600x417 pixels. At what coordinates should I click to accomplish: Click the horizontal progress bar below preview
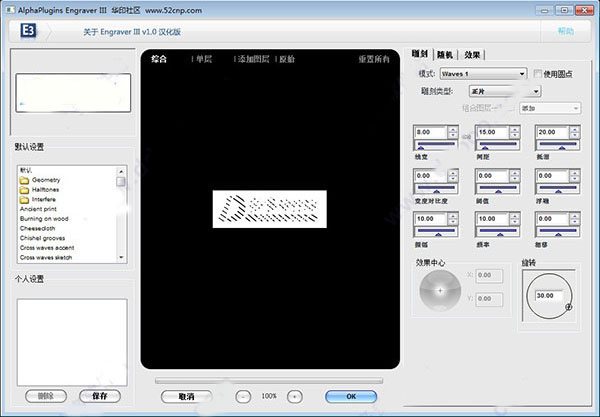269,381
